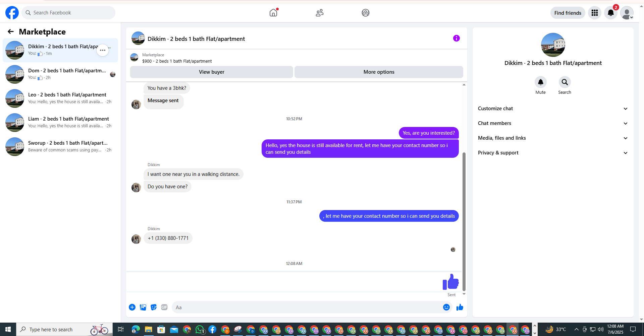
Task: Click the More options button
Action: point(379,72)
